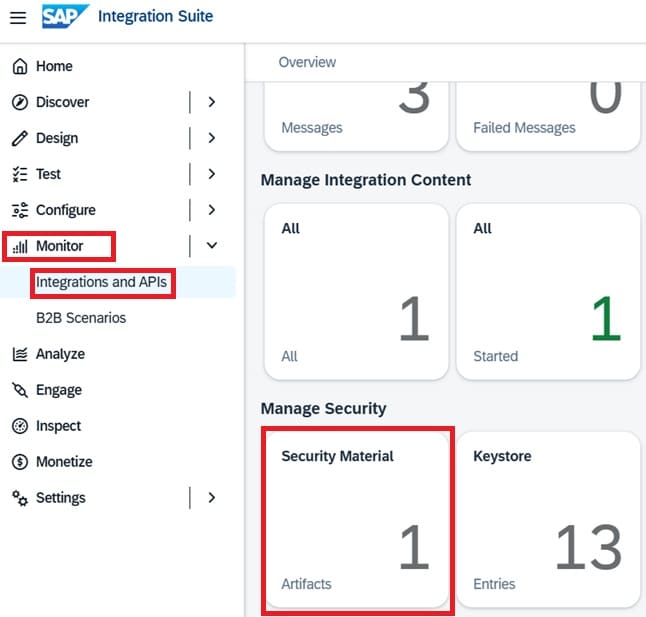Open the Failed Messages tile
646x617 pixels.
coord(548,115)
